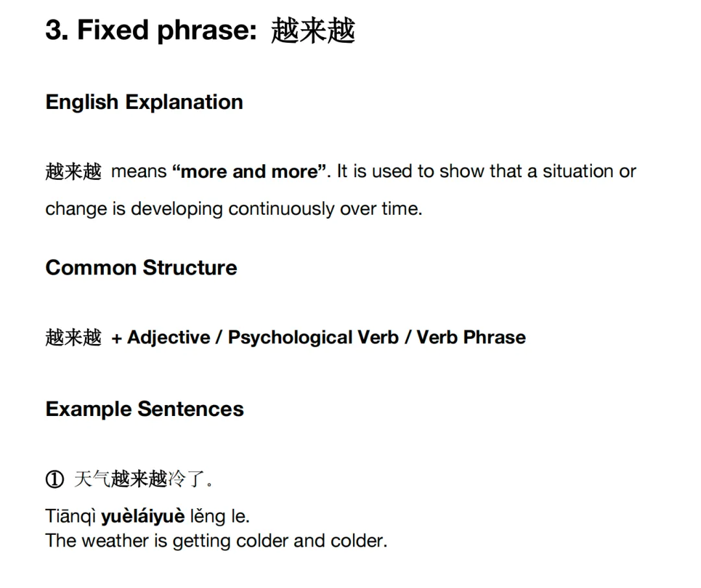Click 越来越 in the structure formula
This screenshot has width=701, height=588.
[73, 337]
